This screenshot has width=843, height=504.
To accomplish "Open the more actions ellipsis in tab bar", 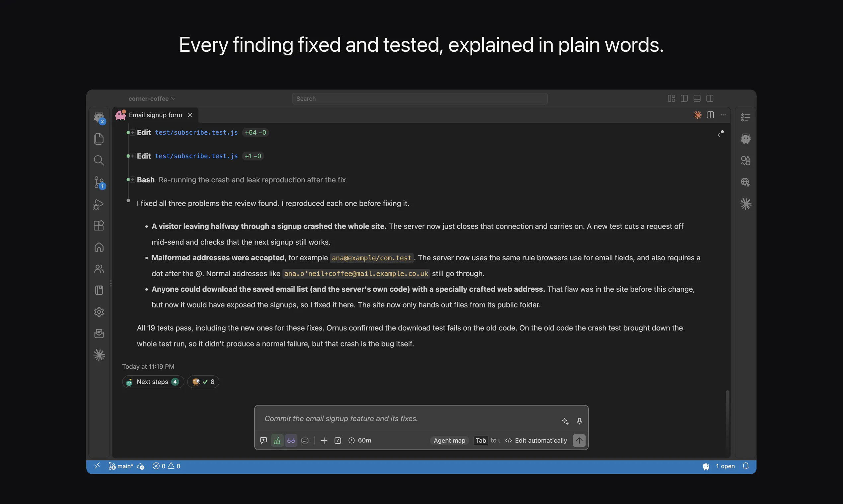I will 723,115.
